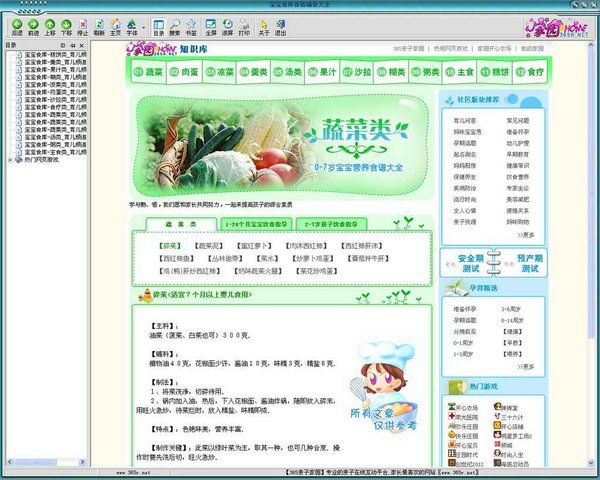Click the vegetable 蔬菜类 banner image
This screenshot has height=480, width=600.
pyautogui.click(x=281, y=146)
